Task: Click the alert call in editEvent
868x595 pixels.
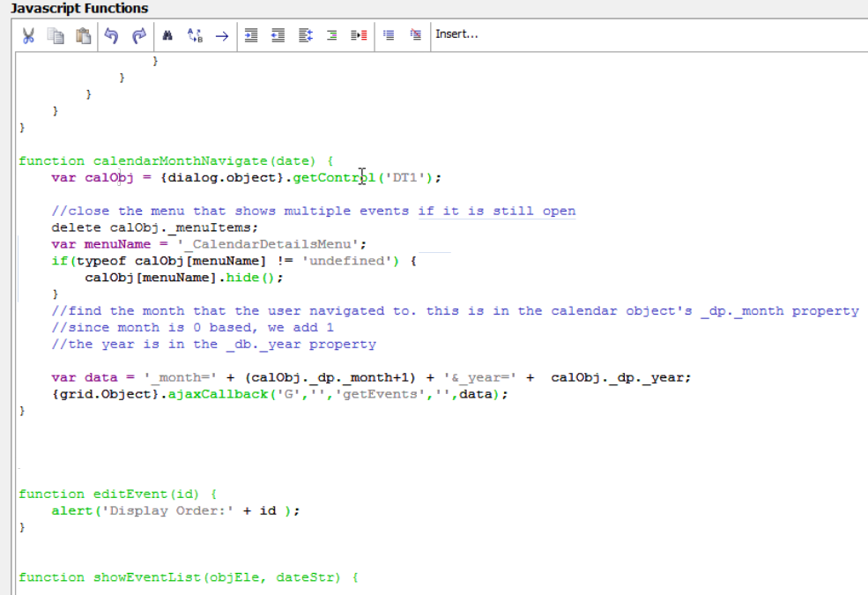Action: click(72, 510)
